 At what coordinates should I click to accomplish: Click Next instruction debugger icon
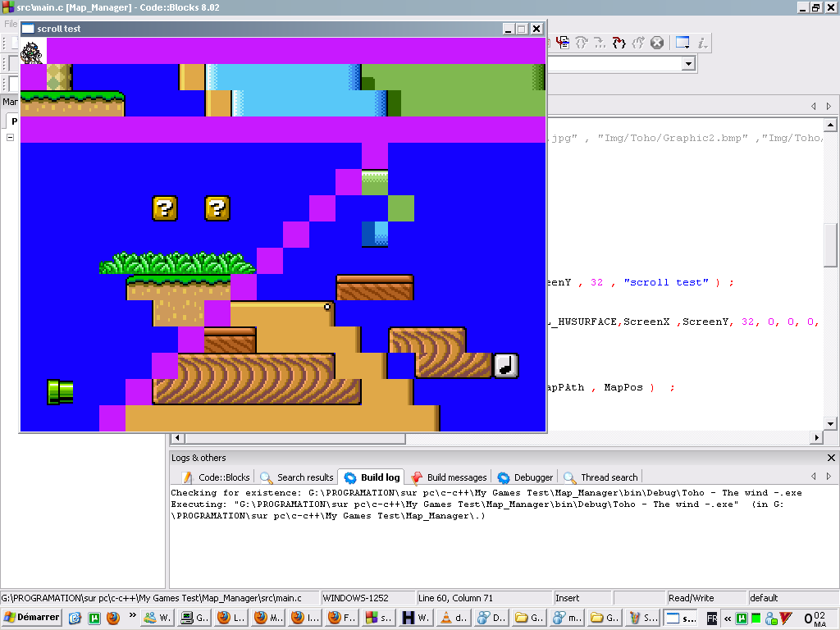click(600, 43)
